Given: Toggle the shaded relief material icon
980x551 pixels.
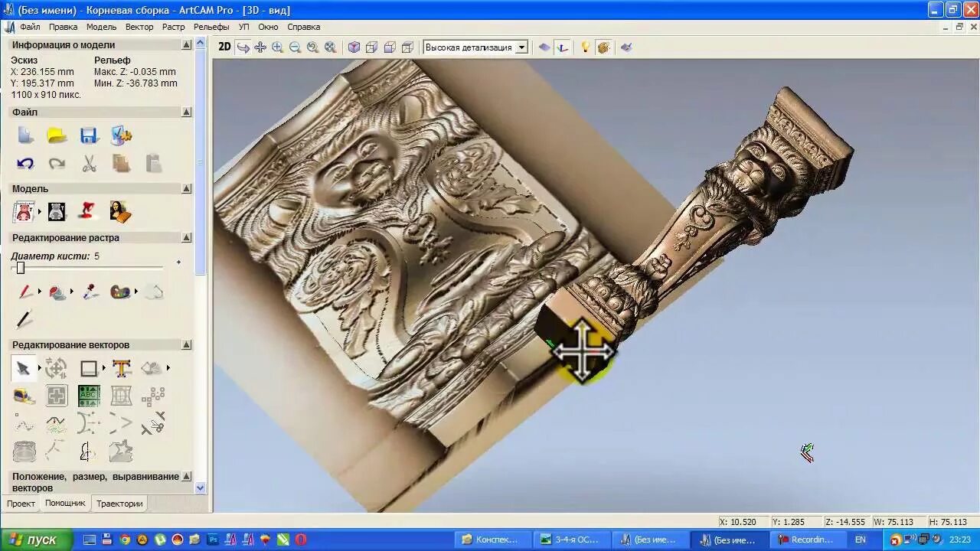Looking at the screenshot, I should [x=603, y=47].
